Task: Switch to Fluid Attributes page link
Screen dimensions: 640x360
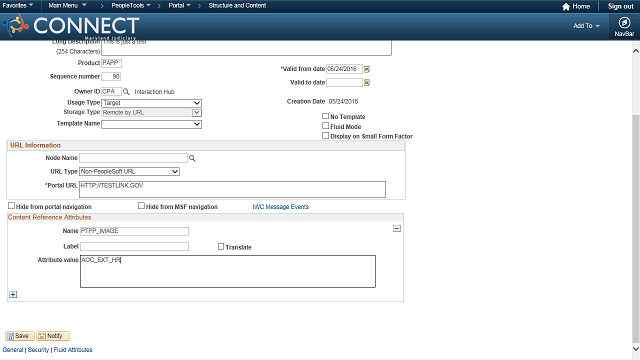Action: (73, 350)
